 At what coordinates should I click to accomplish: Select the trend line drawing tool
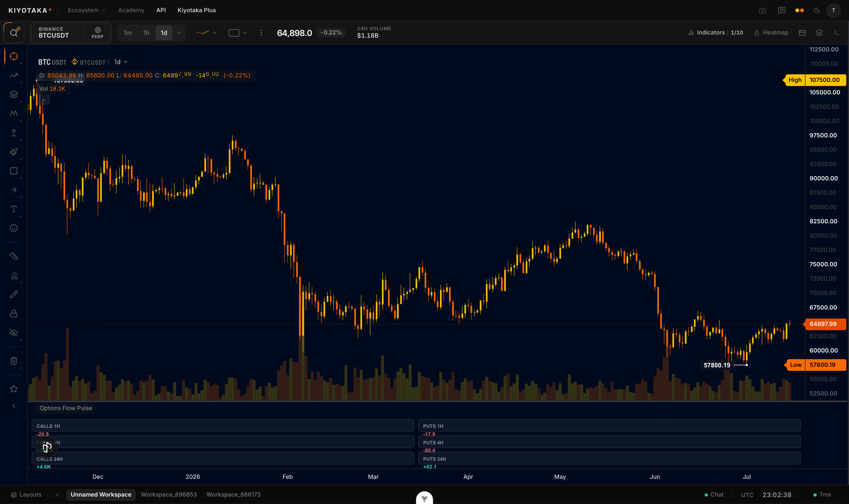click(x=14, y=75)
